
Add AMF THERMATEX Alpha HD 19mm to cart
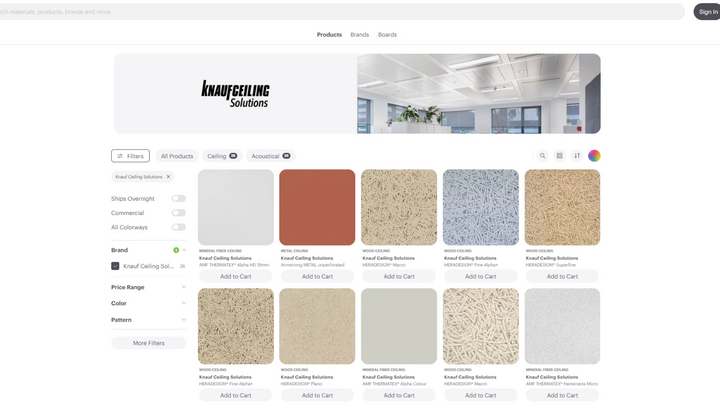click(236, 276)
